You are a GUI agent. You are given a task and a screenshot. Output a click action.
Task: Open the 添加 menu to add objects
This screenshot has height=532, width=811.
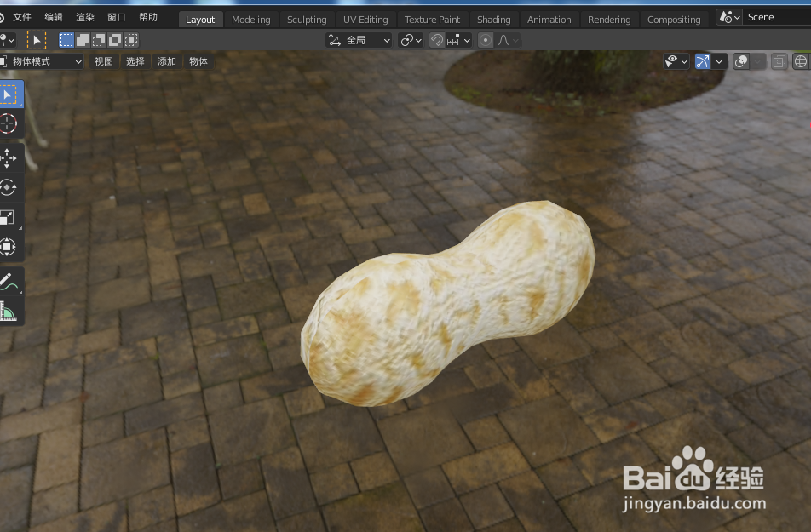pyautogui.click(x=166, y=60)
